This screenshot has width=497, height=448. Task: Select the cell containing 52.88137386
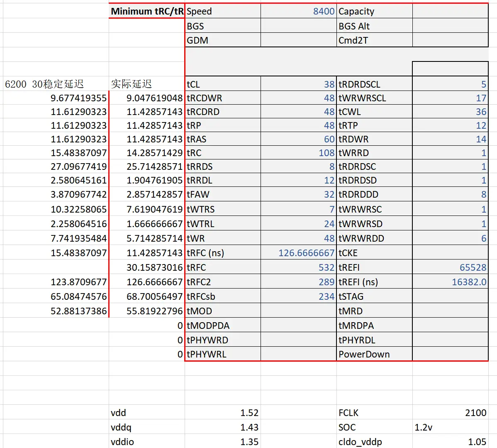56,311
